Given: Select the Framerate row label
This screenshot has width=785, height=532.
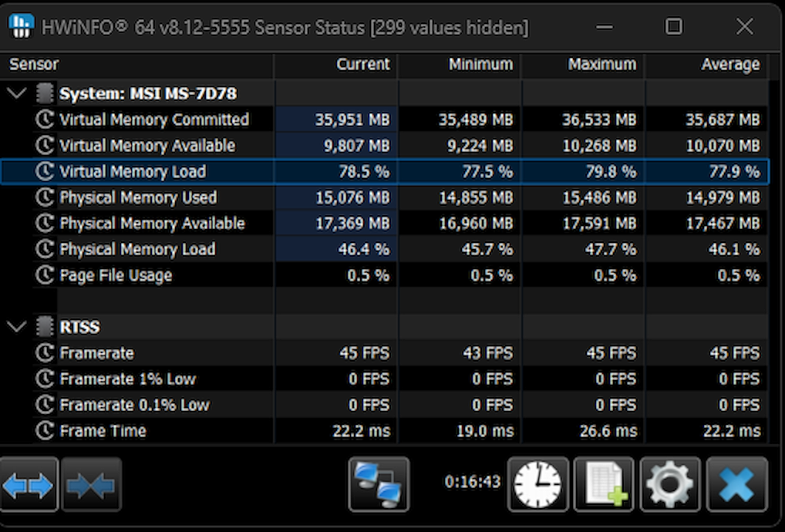Looking at the screenshot, I should tap(96, 353).
